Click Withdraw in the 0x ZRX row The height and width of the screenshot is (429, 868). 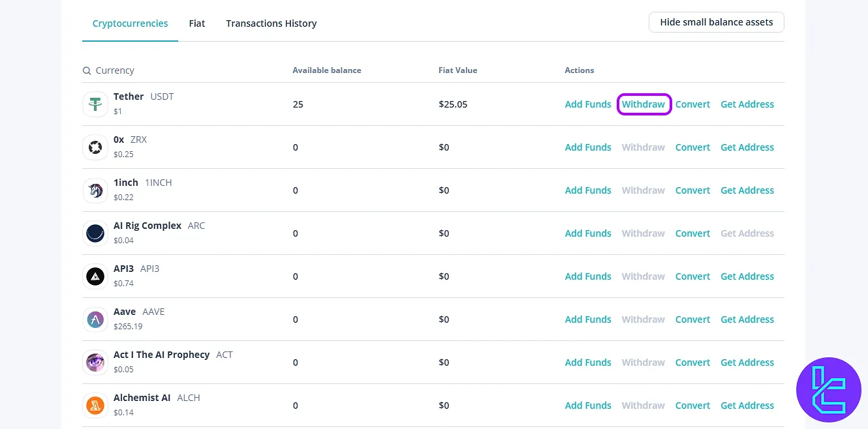[643, 147]
